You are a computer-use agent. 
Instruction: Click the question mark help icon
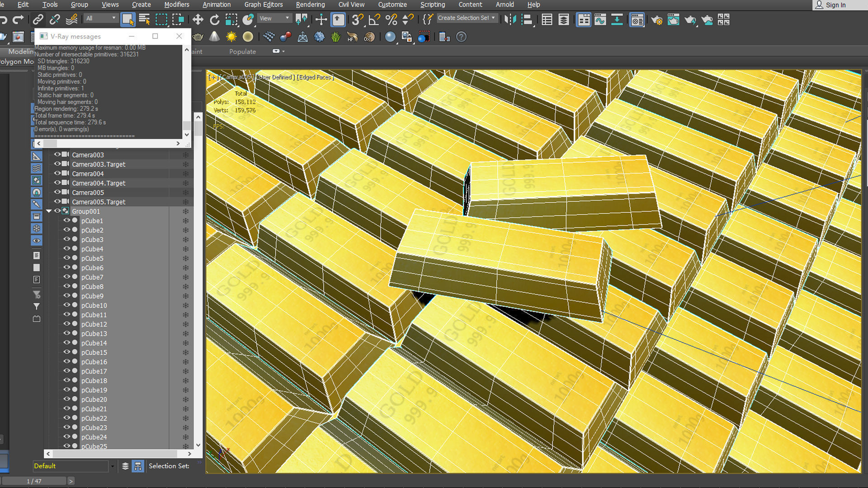[461, 37]
